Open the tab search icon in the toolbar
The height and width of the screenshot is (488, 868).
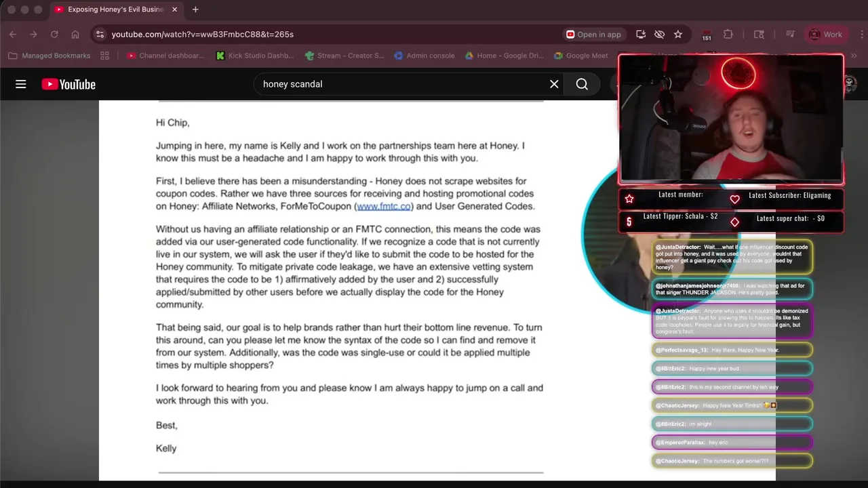pyautogui.click(x=759, y=34)
